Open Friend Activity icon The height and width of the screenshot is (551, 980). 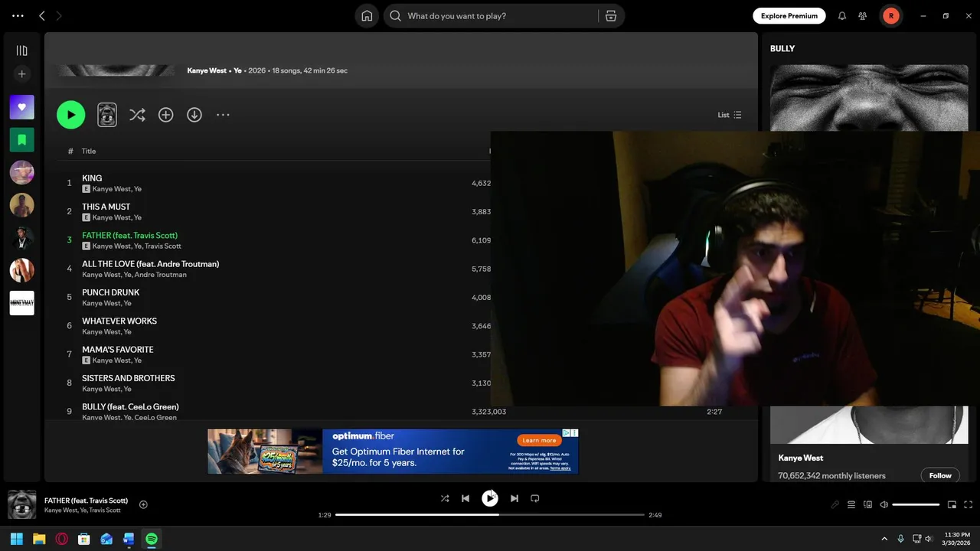(863, 16)
